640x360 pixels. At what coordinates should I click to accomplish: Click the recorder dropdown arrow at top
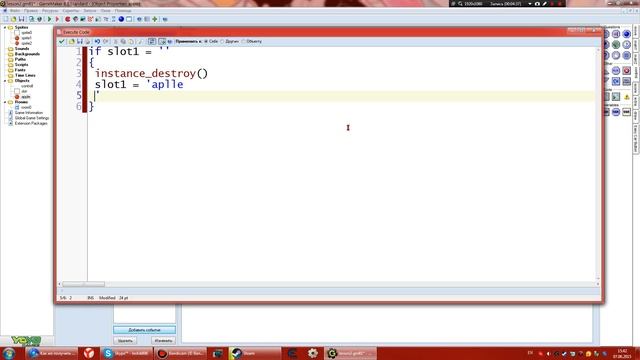[x=530, y=4]
